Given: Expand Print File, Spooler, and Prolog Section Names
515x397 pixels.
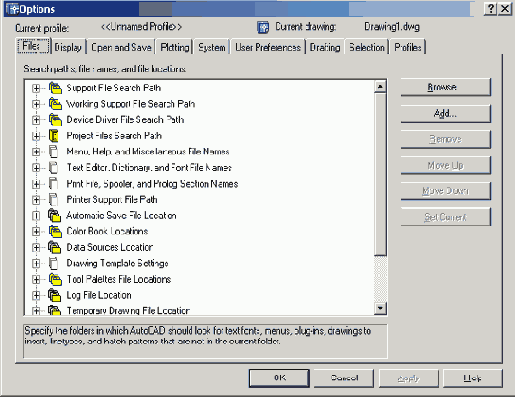Looking at the screenshot, I should pyautogui.click(x=36, y=184).
